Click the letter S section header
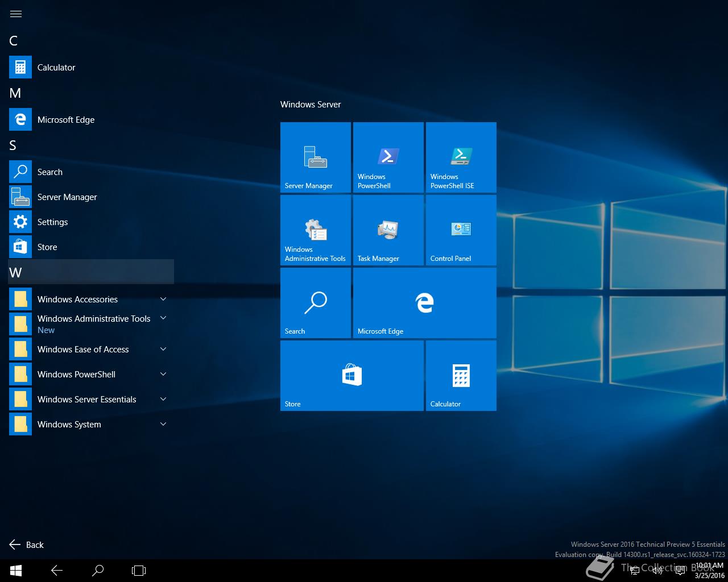 [91, 145]
